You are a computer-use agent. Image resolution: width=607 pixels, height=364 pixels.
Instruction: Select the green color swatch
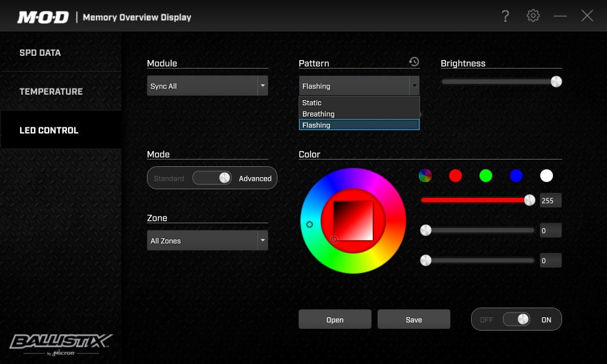[486, 175]
